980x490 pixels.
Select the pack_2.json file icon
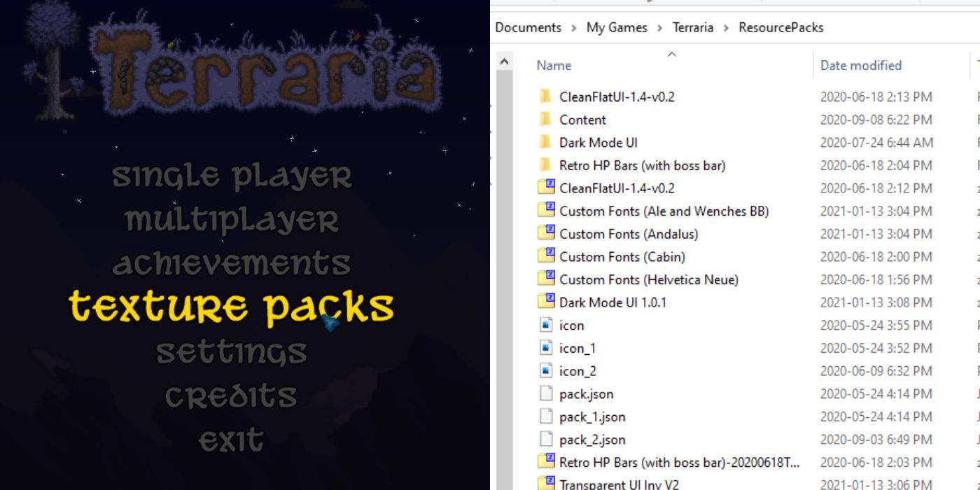pyautogui.click(x=546, y=440)
